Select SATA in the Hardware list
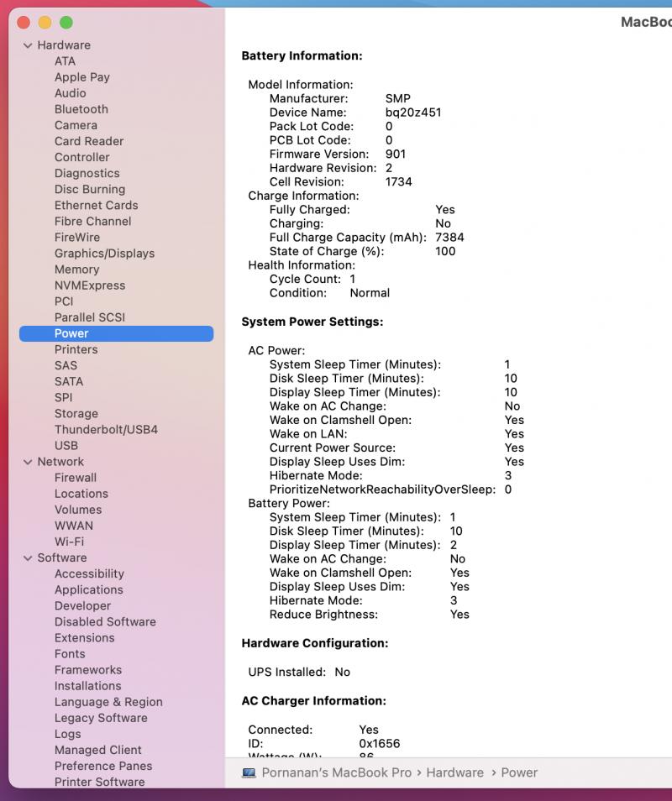This screenshot has height=801, width=672. [69, 381]
